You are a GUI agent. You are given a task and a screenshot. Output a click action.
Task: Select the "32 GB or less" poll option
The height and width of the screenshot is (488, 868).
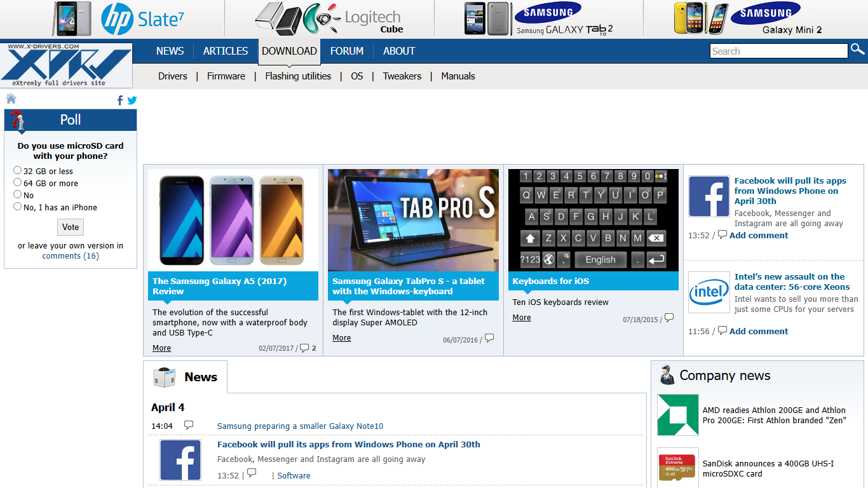tap(18, 170)
